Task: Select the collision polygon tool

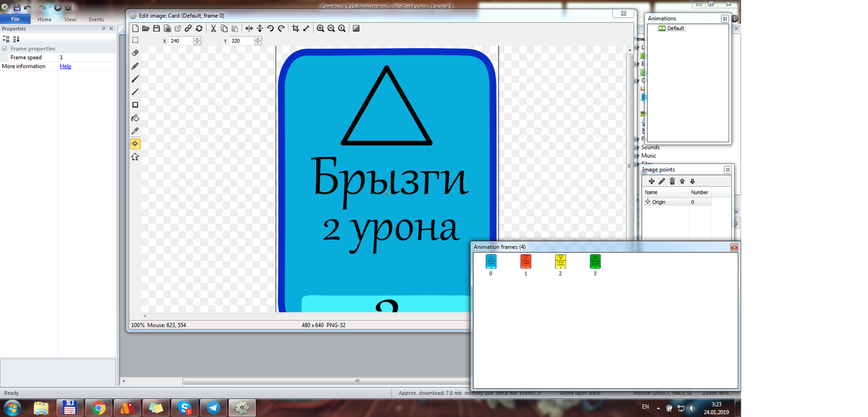Action: point(135,157)
